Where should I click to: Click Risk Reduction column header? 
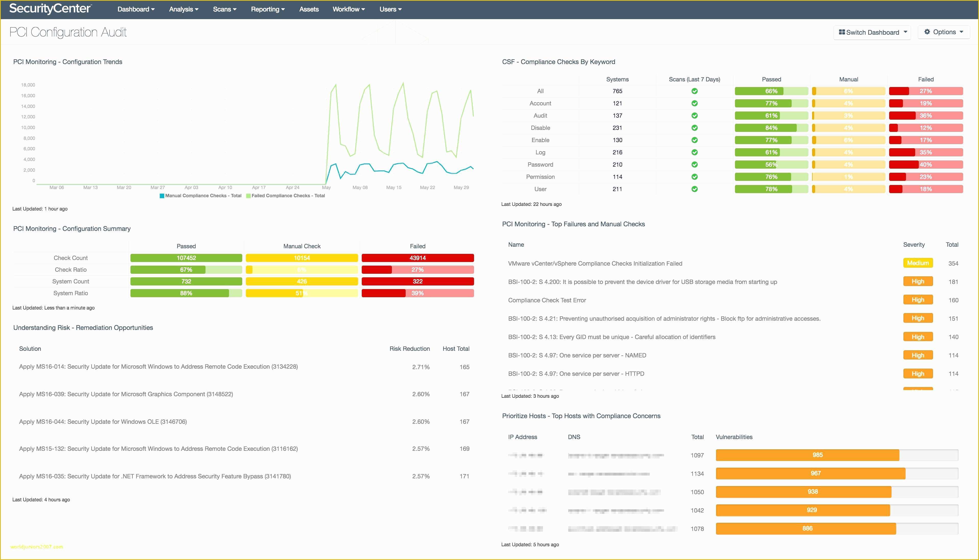pyautogui.click(x=409, y=349)
